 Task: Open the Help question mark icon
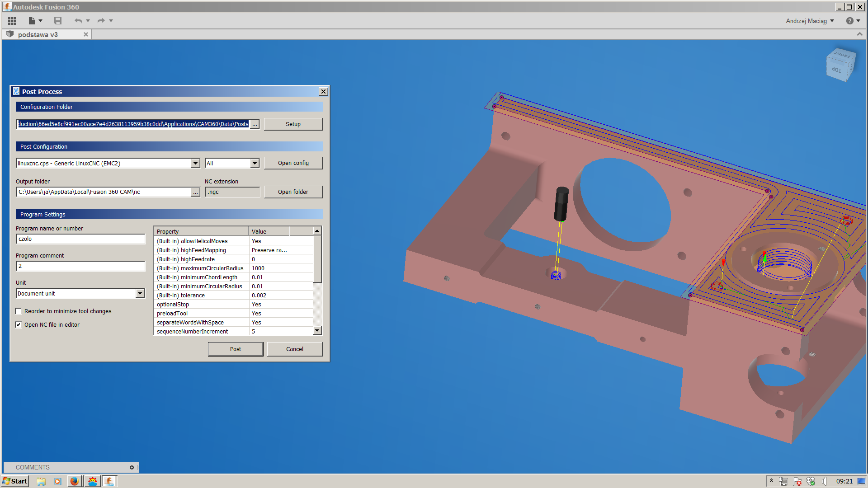850,21
